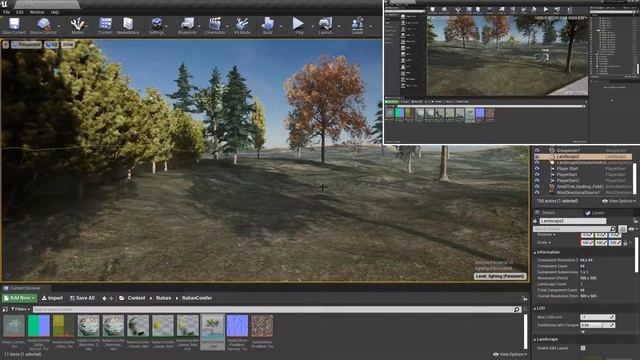Viewport: 640px width, 360px height.
Task: Toggle visibility of SmallTree_Desktop_Field row
Action: [537, 186]
